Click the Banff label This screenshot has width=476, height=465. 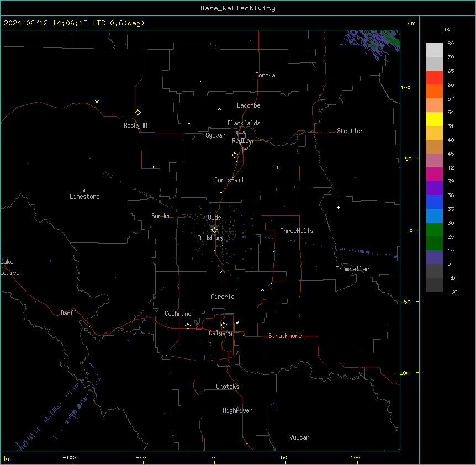click(x=68, y=313)
